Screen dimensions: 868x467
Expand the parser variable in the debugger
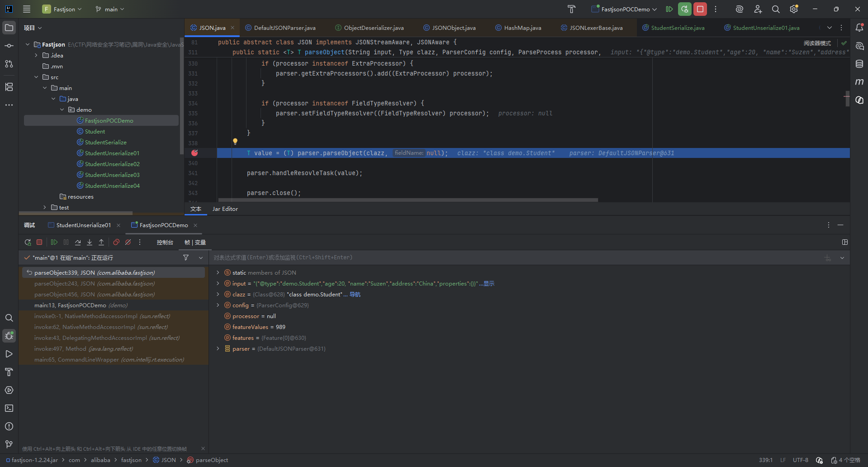click(x=218, y=348)
